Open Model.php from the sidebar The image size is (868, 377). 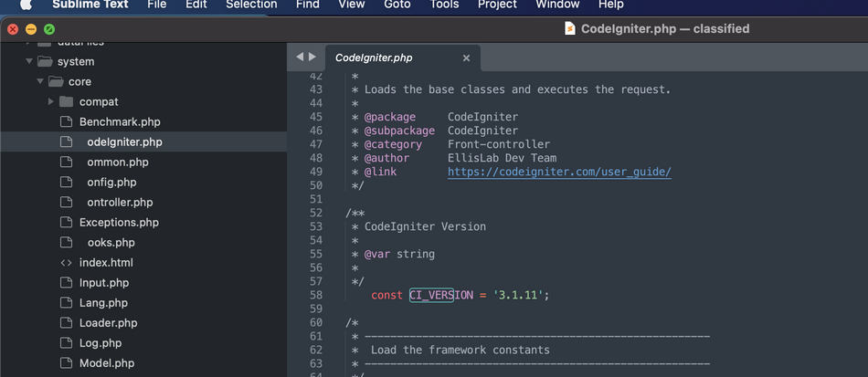point(107,363)
